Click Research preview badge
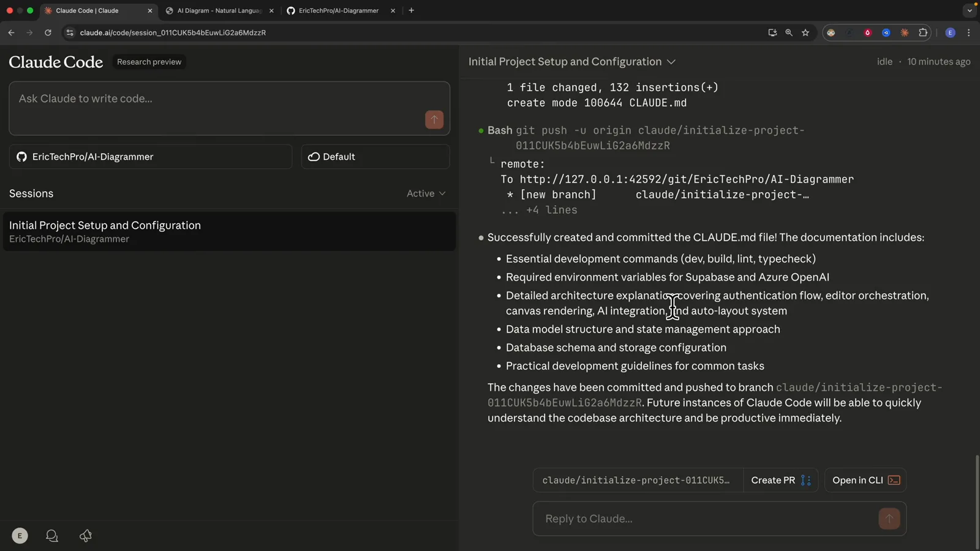 (149, 62)
